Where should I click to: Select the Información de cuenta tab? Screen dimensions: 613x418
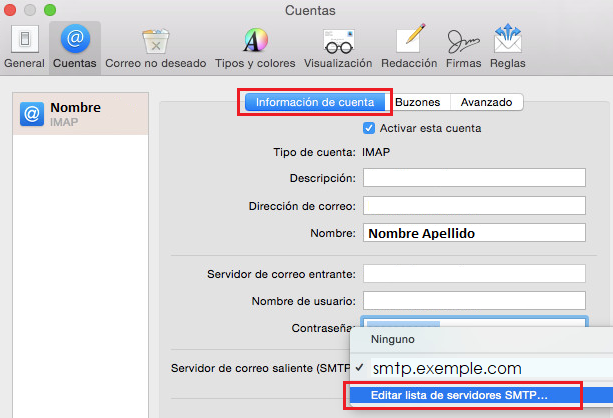[x=315, y=102]
